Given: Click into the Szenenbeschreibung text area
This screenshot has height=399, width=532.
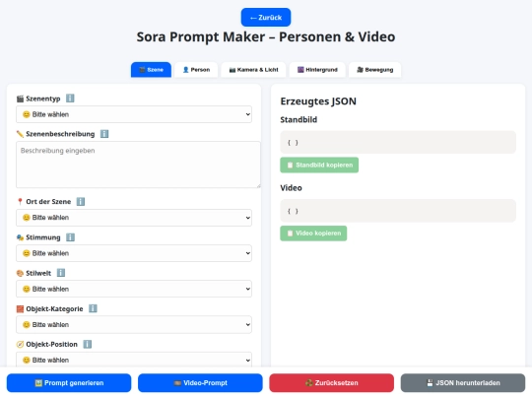Looking at the screenshot, I should click(x=138, y=165).
